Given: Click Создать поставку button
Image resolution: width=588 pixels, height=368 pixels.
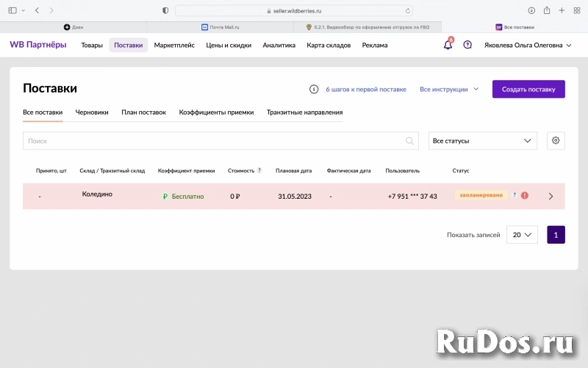Looking at the screenshot, I should (528, 89).
